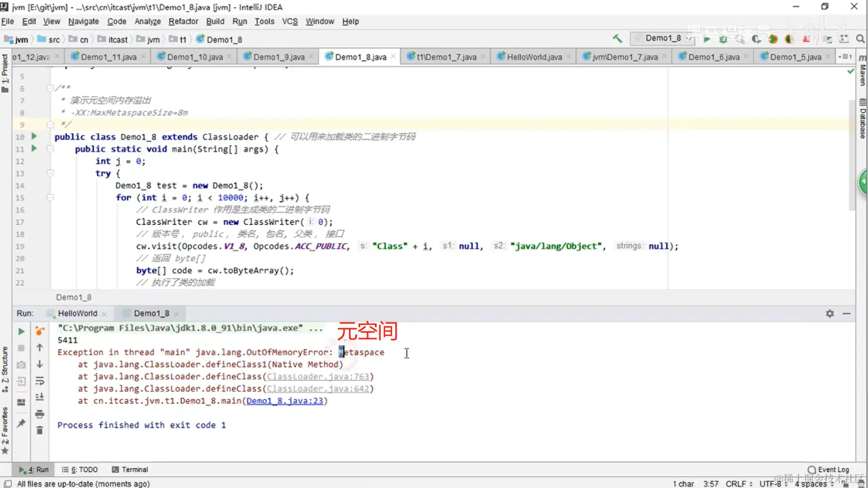Click the scroll-to-end icon in the Run console

[x=40, y=397]
